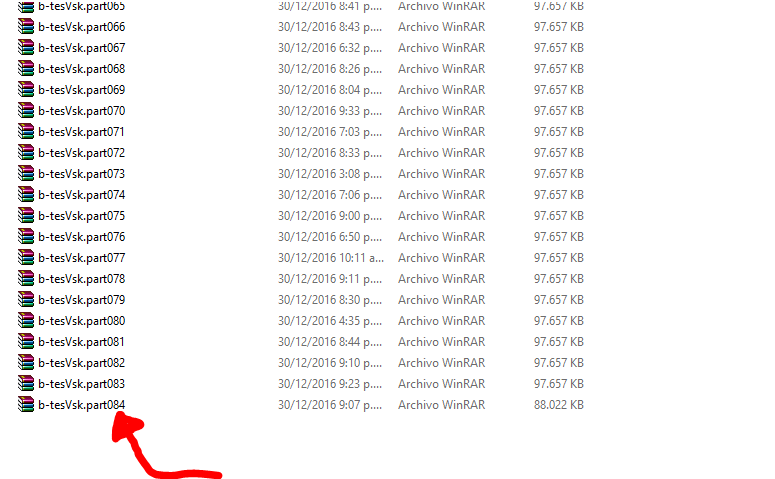Viewport: 775px width, 479px height.
Task: Click file name b-tesVsk.part081
Action: tap(82, 342)
